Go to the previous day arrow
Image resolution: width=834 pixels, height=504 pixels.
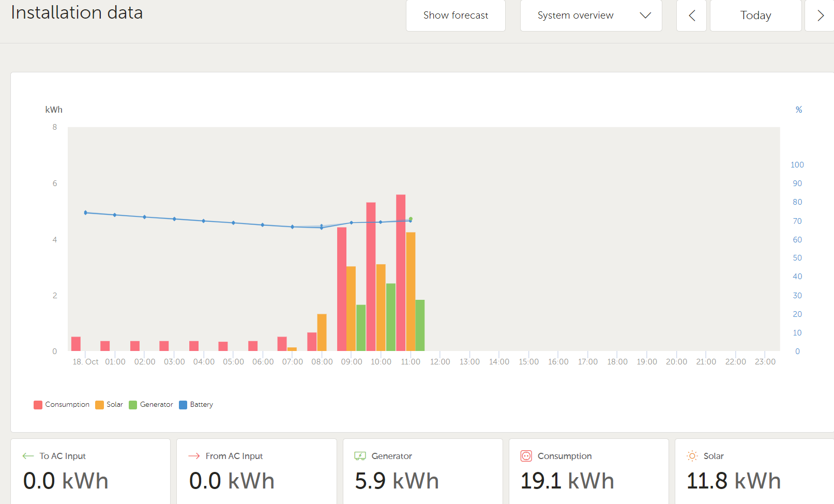tap(692, 16)
